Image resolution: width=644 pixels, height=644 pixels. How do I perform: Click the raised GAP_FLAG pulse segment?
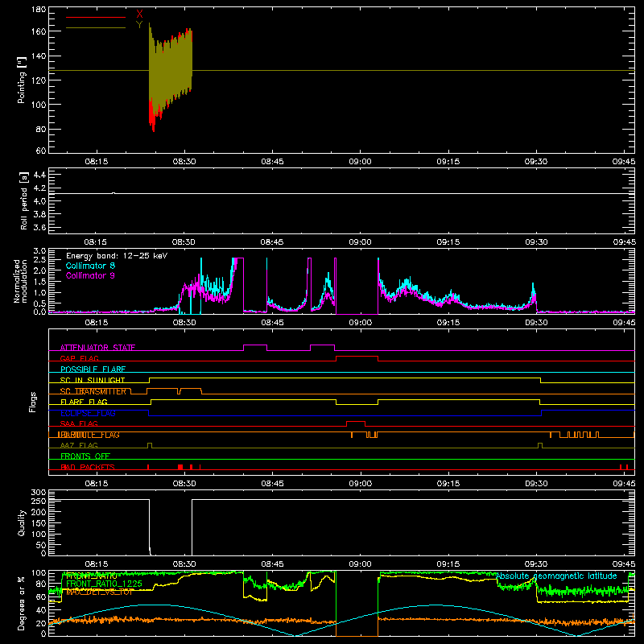pos(357,357)
